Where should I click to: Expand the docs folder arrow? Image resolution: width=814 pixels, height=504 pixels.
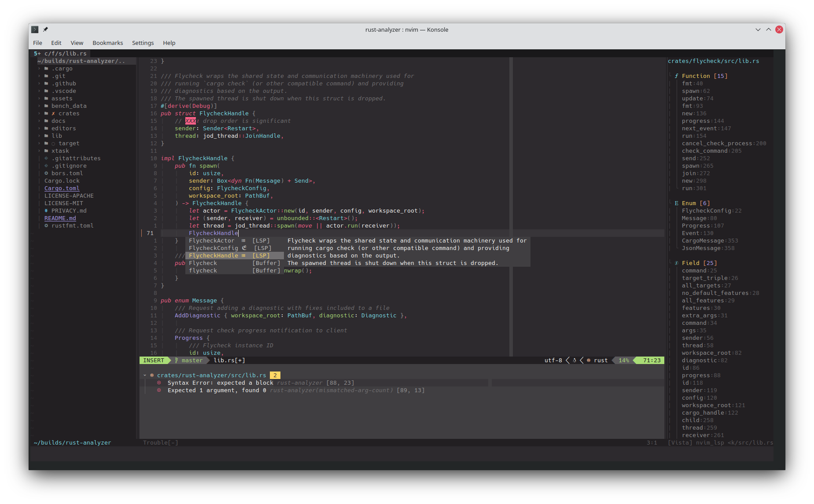pyautogui.click(x=39, y=121)
